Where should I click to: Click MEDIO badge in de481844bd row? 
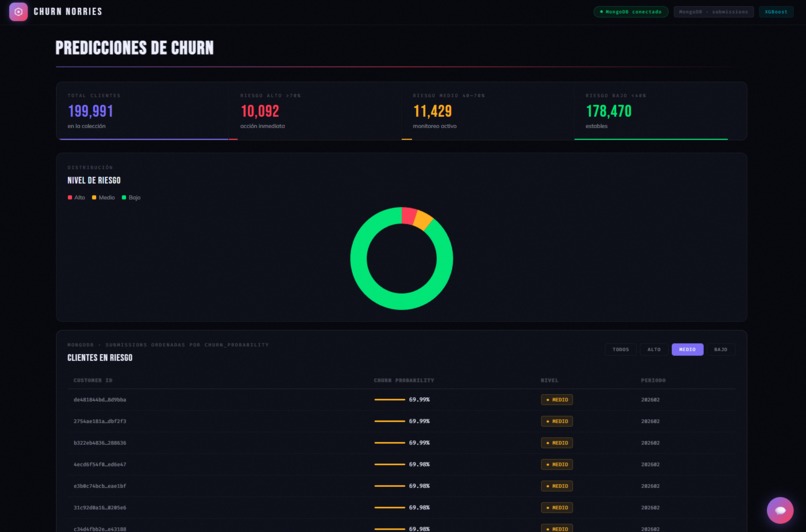pos(557,399)
